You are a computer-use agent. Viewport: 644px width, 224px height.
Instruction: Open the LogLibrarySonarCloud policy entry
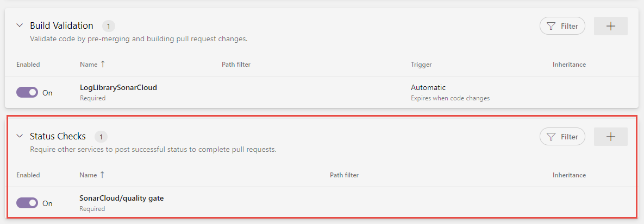click(118, 87)
